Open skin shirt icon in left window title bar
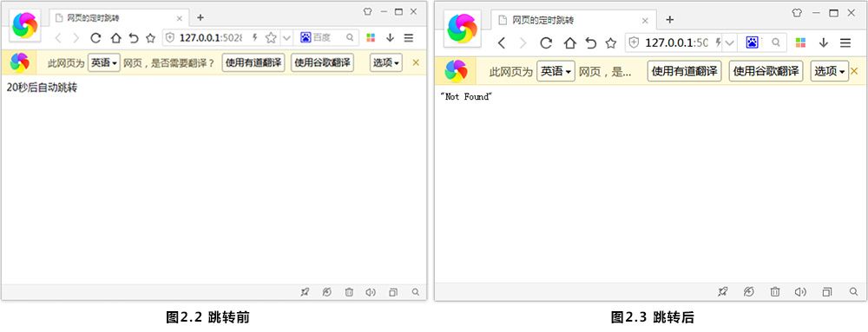The width and height of the screenshot is (868, 332). click(x=367, y=11)
